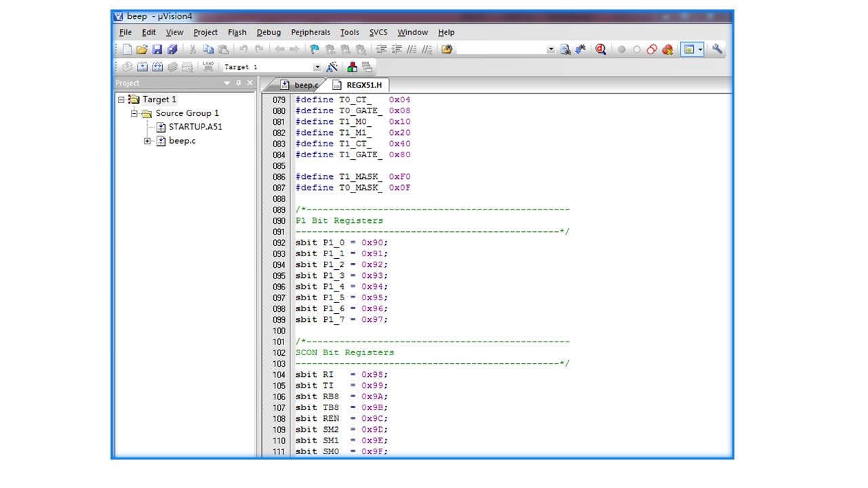Click the find text input box

[x=500, y=49]
